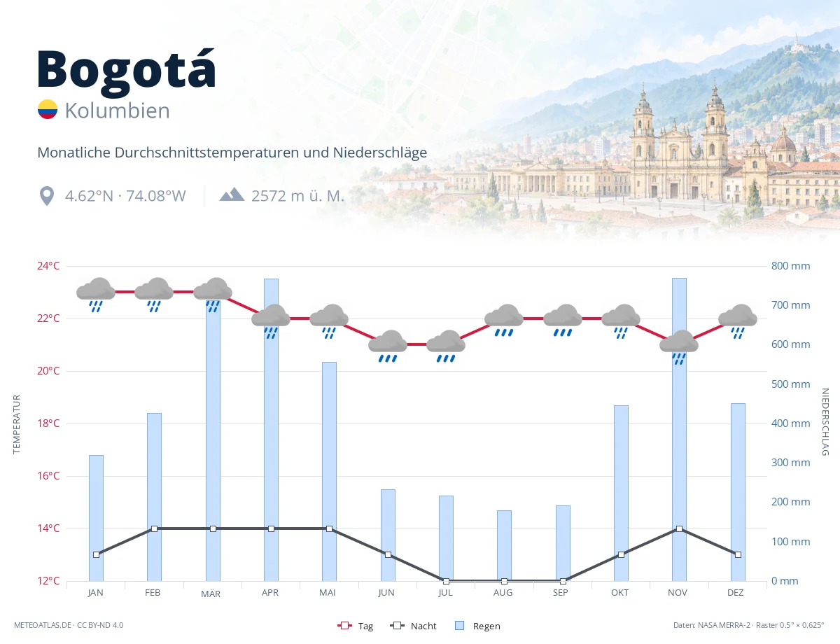Click September night temperature point
This screenshot has width=840, height=644.
(x=563, y=581)
